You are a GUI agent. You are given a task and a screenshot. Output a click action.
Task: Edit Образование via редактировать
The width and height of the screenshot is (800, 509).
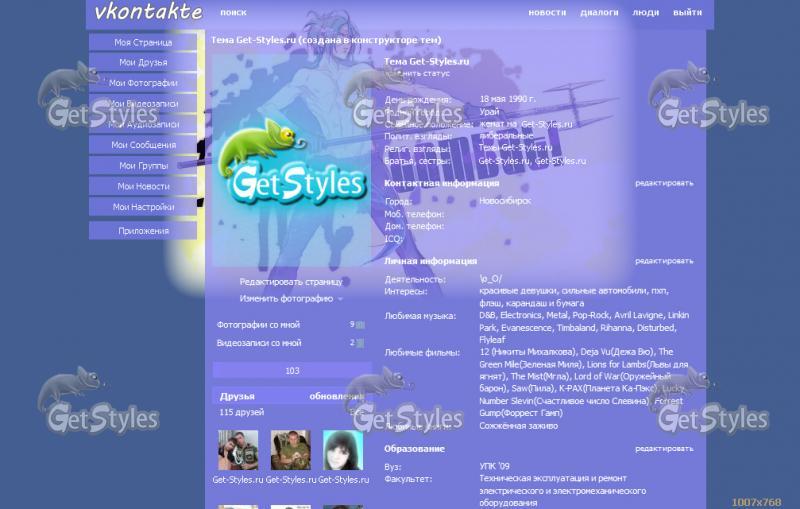(x=664, y=448)
